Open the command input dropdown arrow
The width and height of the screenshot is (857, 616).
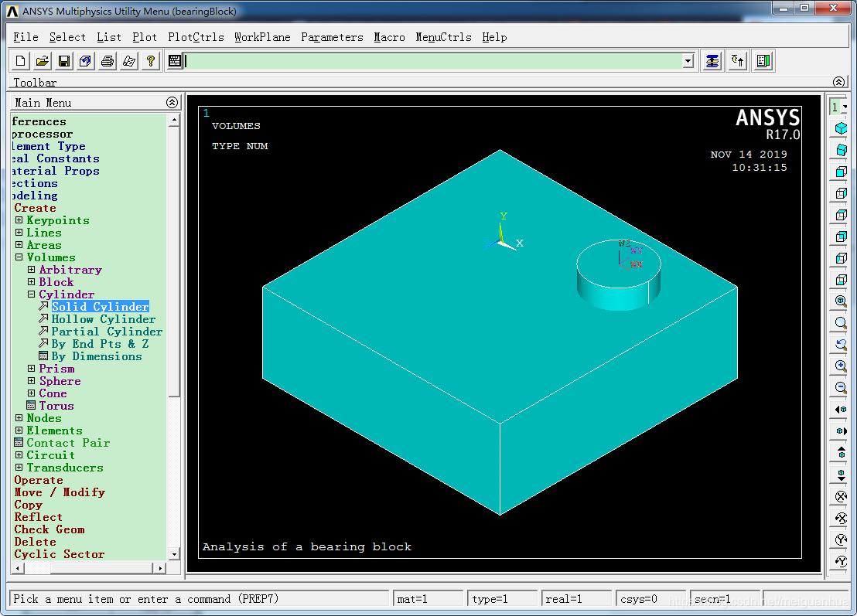(x=688, y=61)
